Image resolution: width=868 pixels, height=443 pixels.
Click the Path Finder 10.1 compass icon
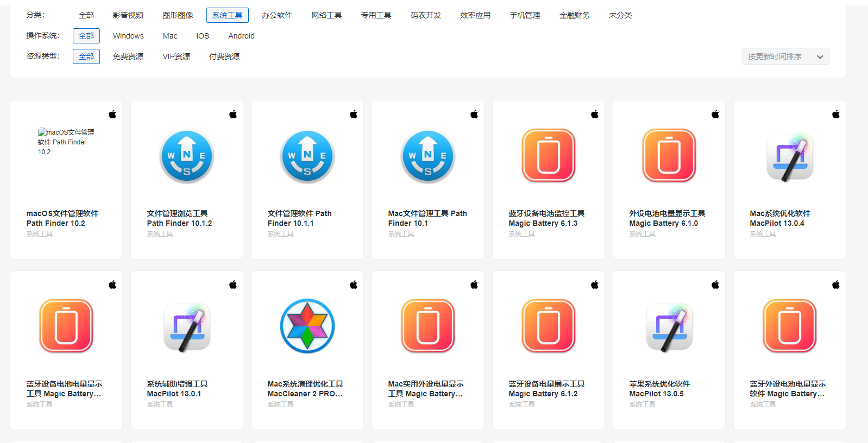(428, 156)
